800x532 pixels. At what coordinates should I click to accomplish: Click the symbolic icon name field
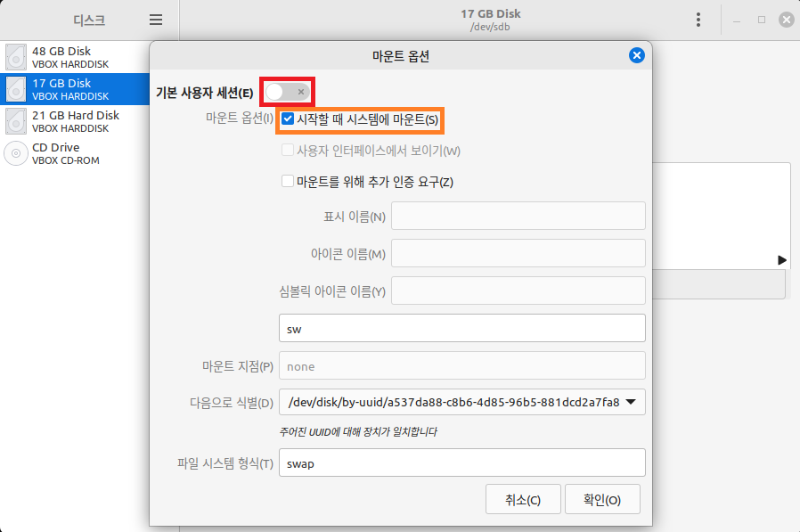(x=518, y=291)
